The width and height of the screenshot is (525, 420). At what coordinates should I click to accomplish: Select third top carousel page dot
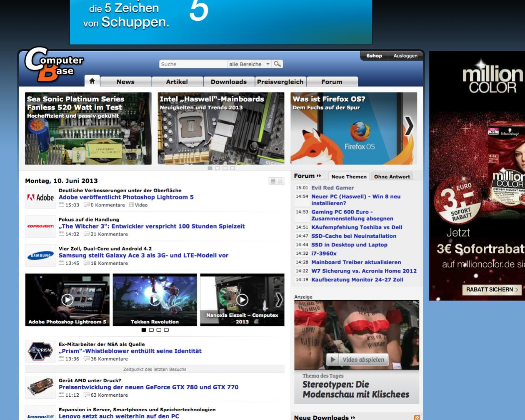coord(225,168)
